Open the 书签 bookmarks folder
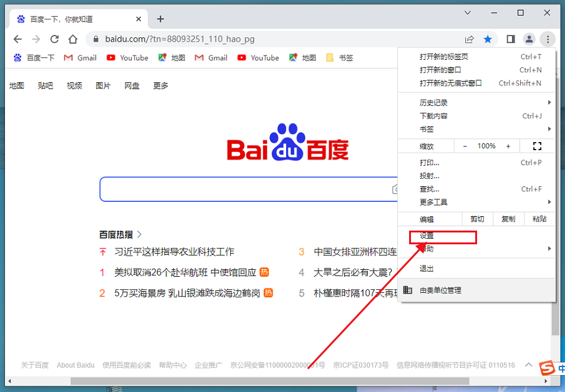Screen dimensions: 565x392 [x=339, y=57]
